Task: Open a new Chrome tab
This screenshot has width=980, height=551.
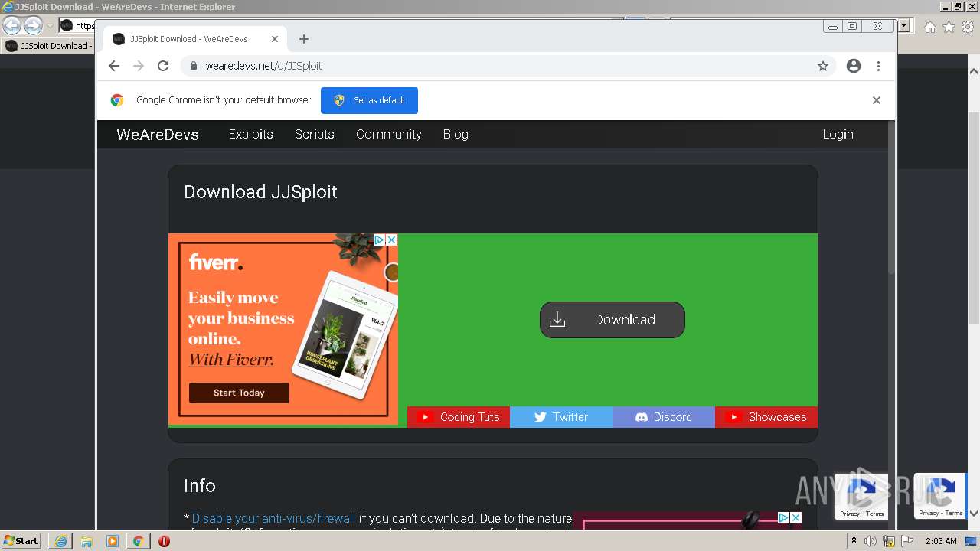Action: [x=304, y=39]
